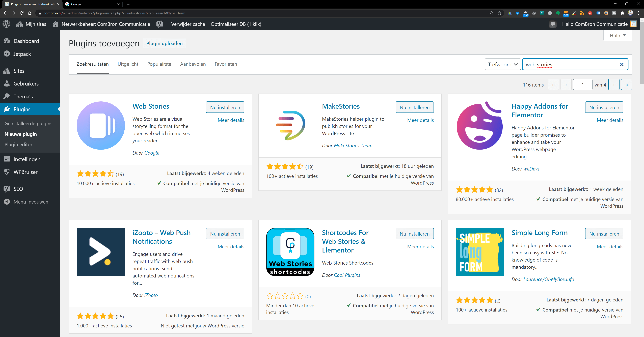Toggle the bookmark star in address bar
The height and width of the screenshot is (337, 644).
500,13
